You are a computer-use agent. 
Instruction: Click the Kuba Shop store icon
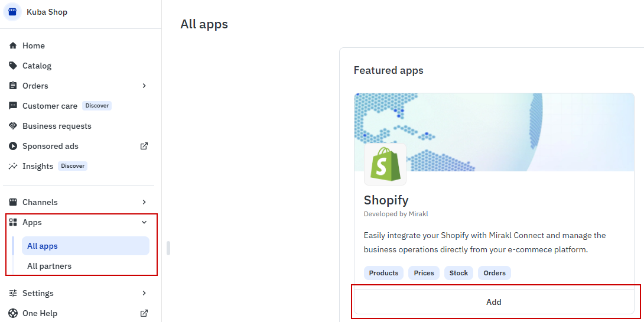12,12
